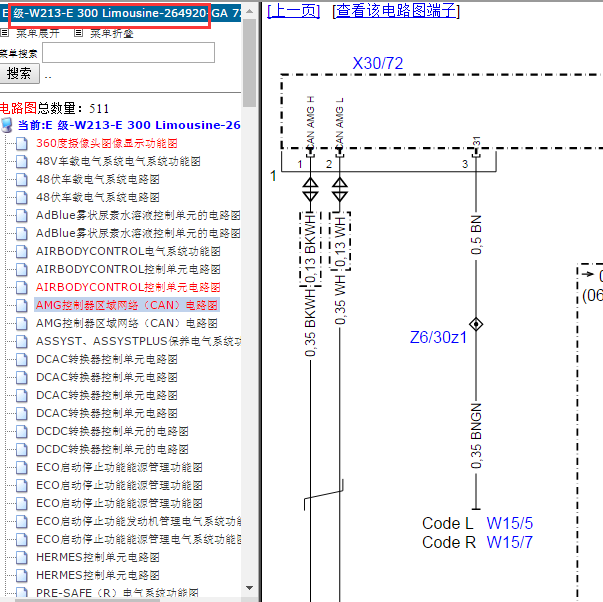Open the second 48伏车载电气系统电路图 entry
The height and width of the screenshot is (602, 603).
coord(98,197)
